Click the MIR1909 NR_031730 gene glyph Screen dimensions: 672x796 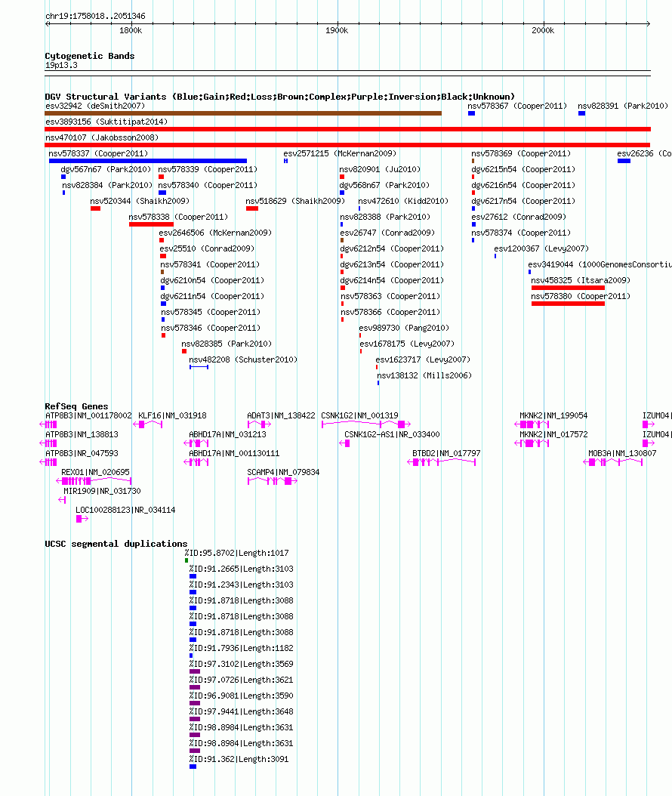[x=62, y=499]
